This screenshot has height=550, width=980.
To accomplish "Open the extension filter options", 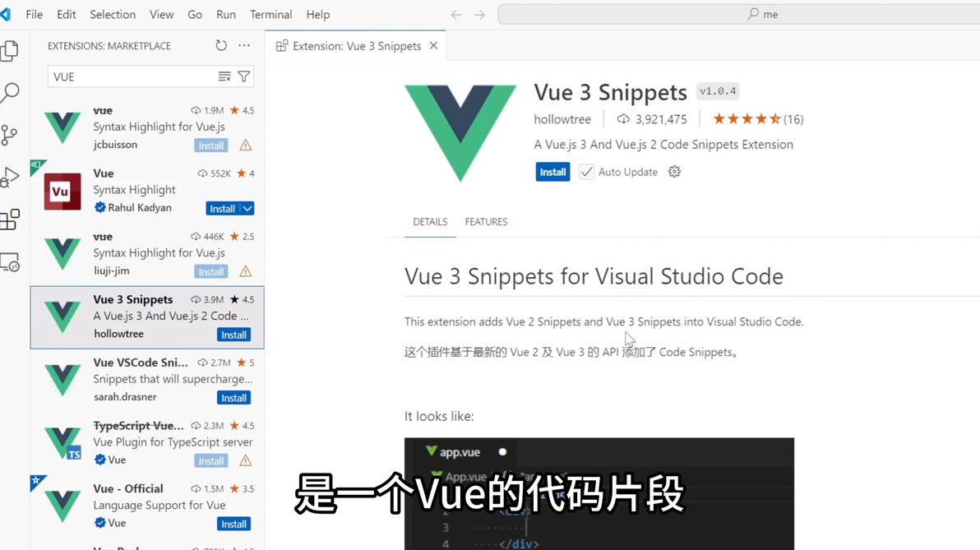I will point(243,76).
